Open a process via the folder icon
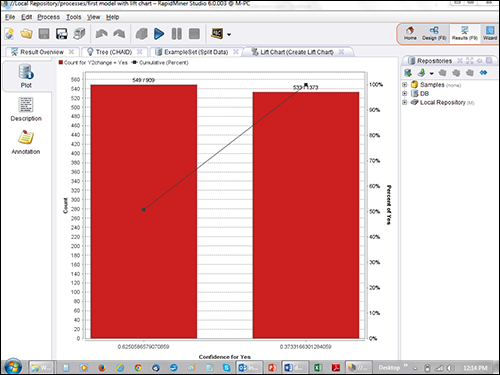This screenshot has height=375, width=500. (x=26, y=34)
